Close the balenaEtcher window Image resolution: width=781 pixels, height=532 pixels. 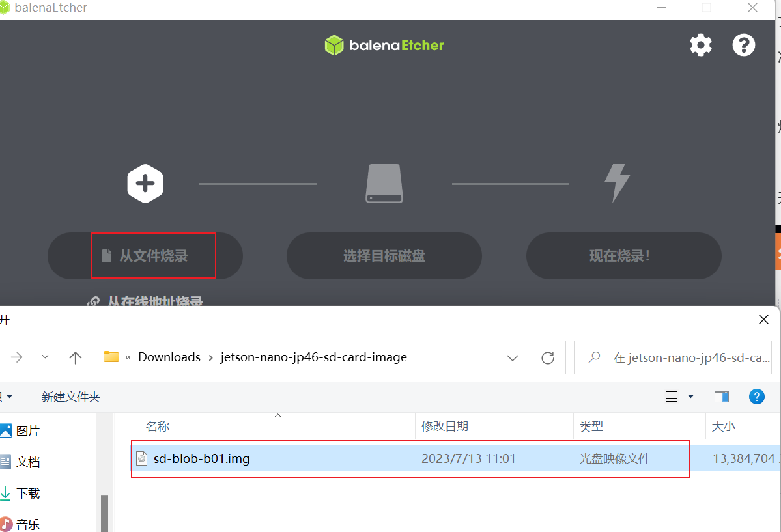click(752, 7)
